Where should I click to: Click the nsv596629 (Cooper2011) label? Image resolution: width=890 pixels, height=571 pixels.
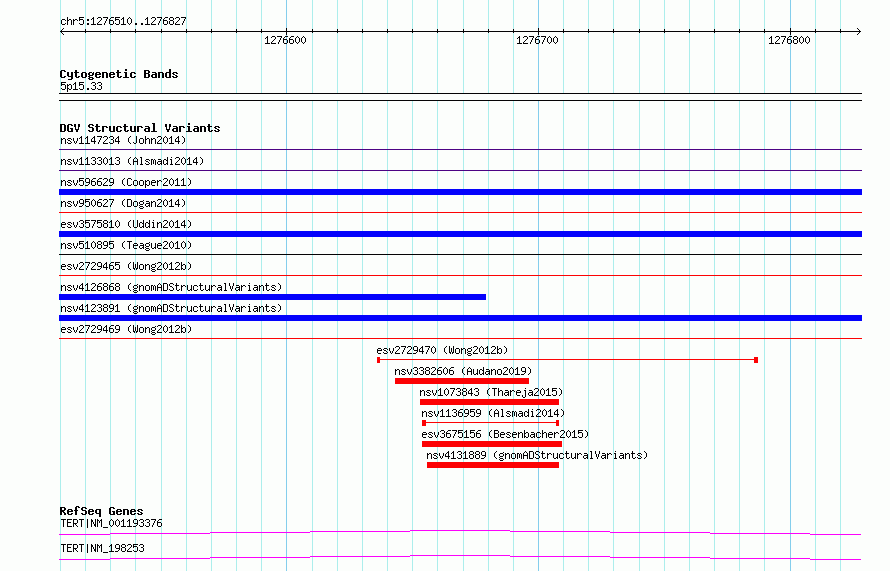click(126, 182)
